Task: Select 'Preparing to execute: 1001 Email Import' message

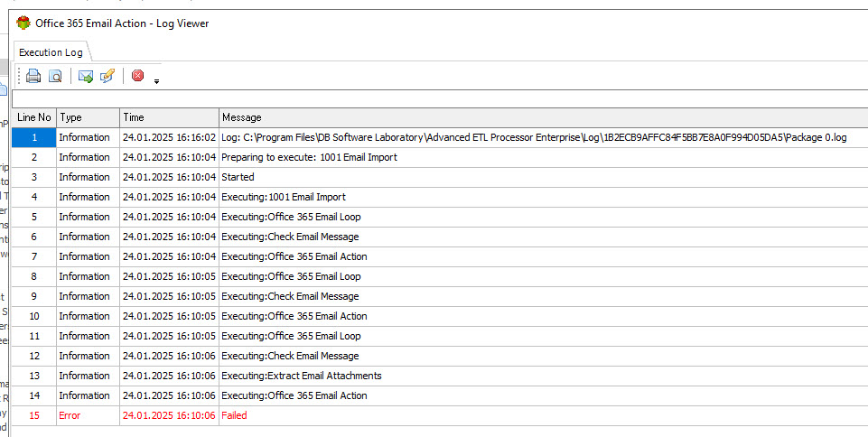Action: [310, 157]
